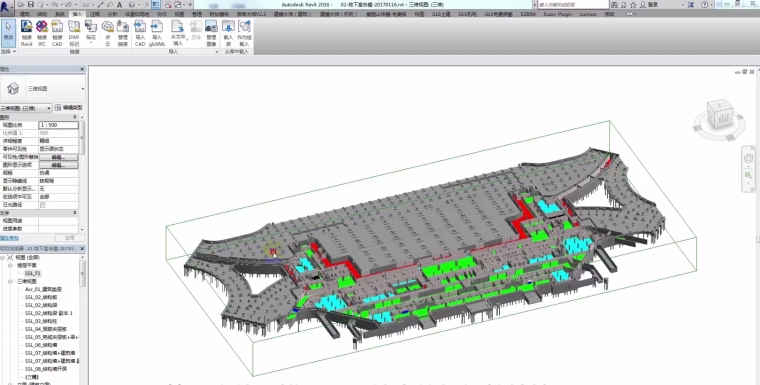The width and height of the screenshot is (760, 385).
Task: Click the Import gbXML icon
Action: [x=157, y=33]
